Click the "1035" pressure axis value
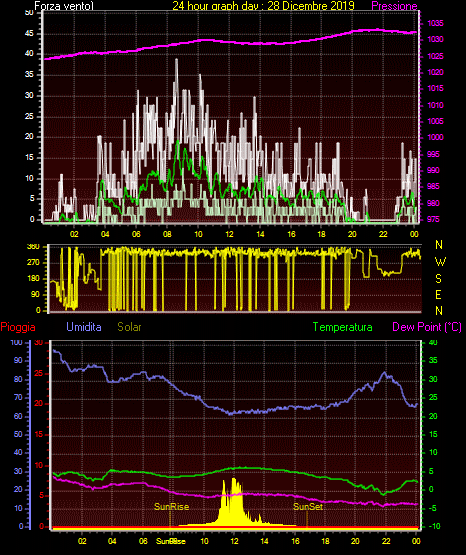 435,23
